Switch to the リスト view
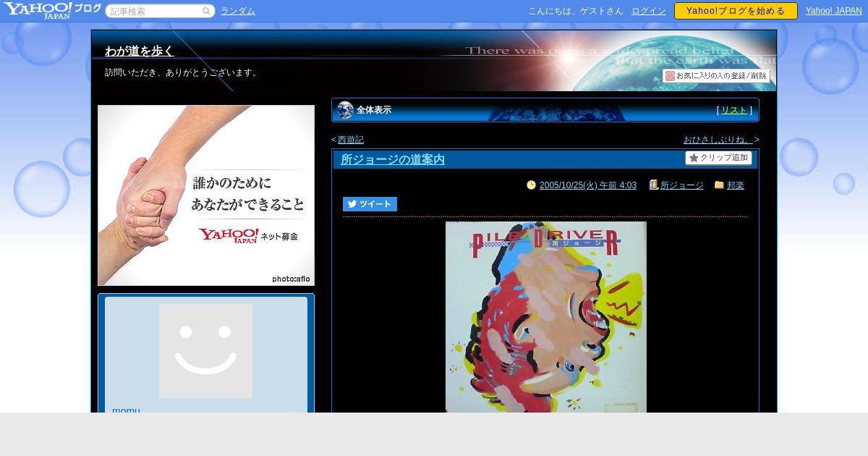This screenshot has height=456, width=868. tap(734, 110)
